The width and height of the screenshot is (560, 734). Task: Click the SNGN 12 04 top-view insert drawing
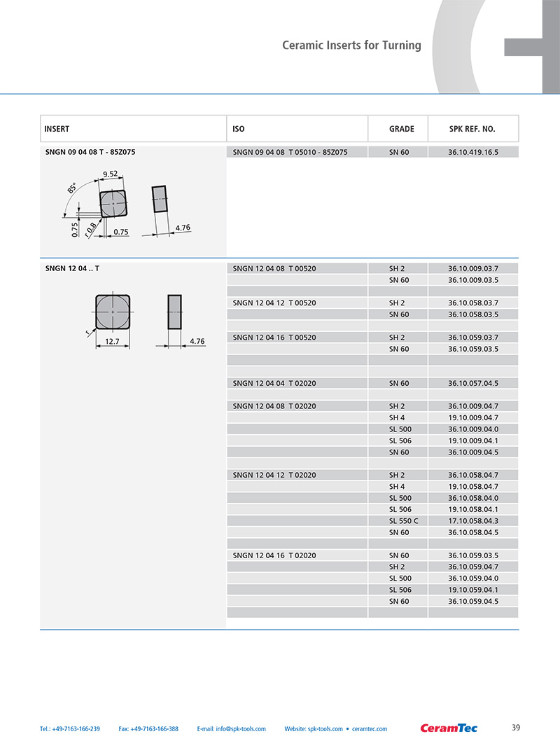click(113, 312)
